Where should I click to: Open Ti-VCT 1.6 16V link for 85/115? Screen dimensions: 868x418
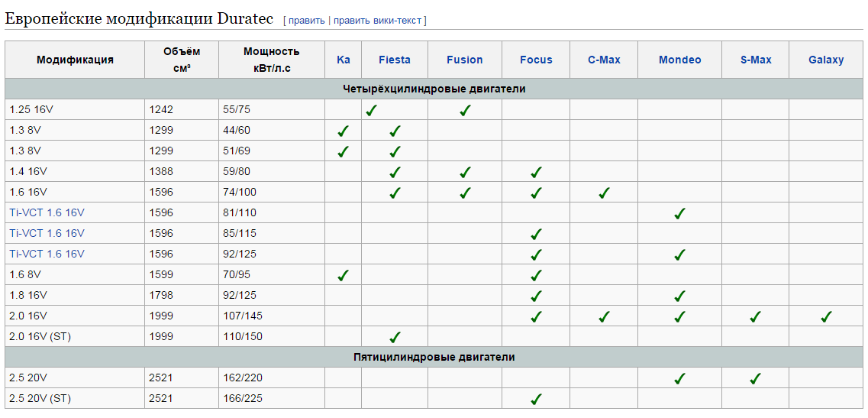pos(47,233)
